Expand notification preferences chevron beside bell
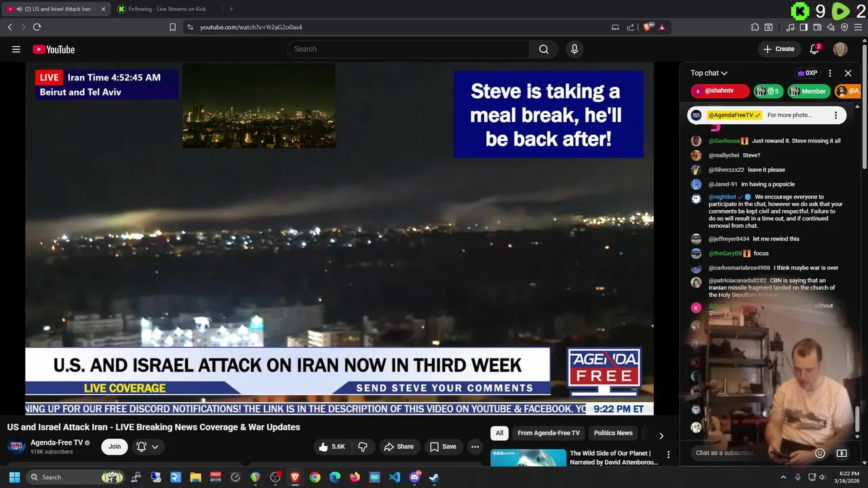This screenshot has width=868, height=488. (155, 447)
